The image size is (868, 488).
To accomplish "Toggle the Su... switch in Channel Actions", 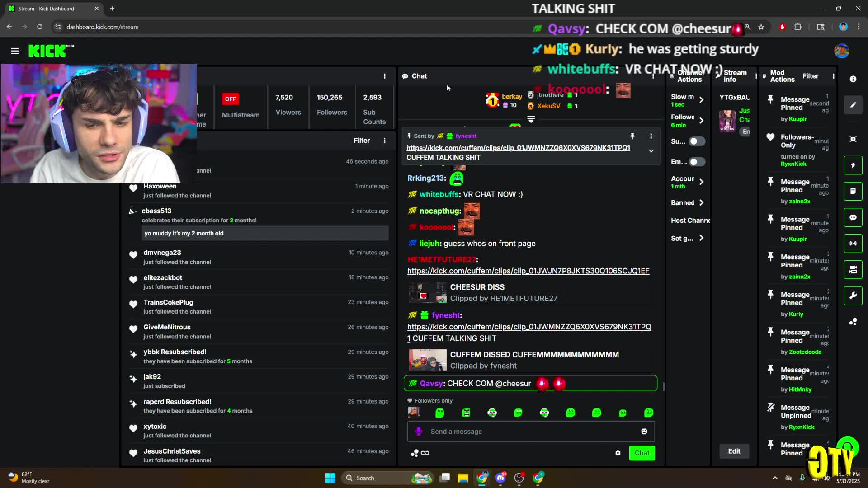I will click(x=697, y=141).
